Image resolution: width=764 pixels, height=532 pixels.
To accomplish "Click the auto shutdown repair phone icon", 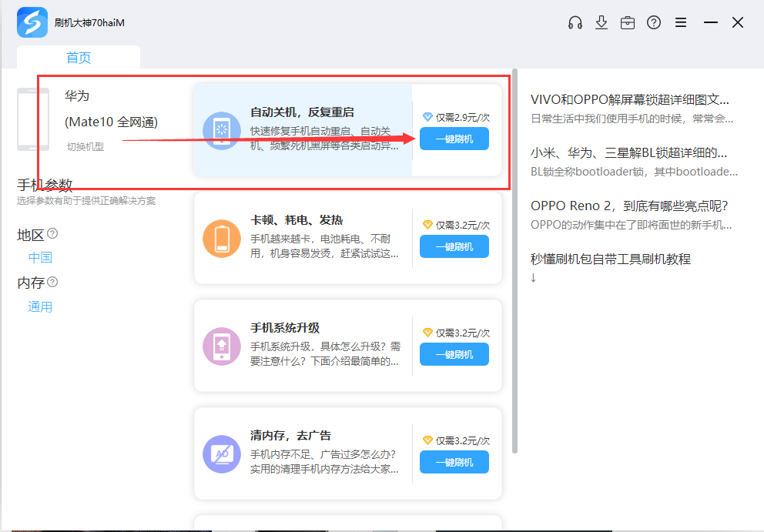I will tap(222, 131).
